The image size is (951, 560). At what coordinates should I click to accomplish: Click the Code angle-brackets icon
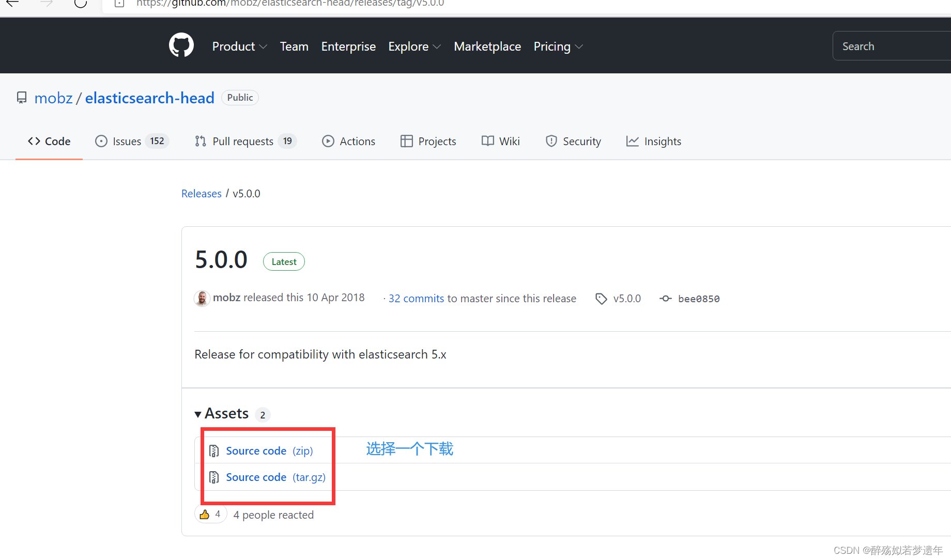click(x=34, y=141)
